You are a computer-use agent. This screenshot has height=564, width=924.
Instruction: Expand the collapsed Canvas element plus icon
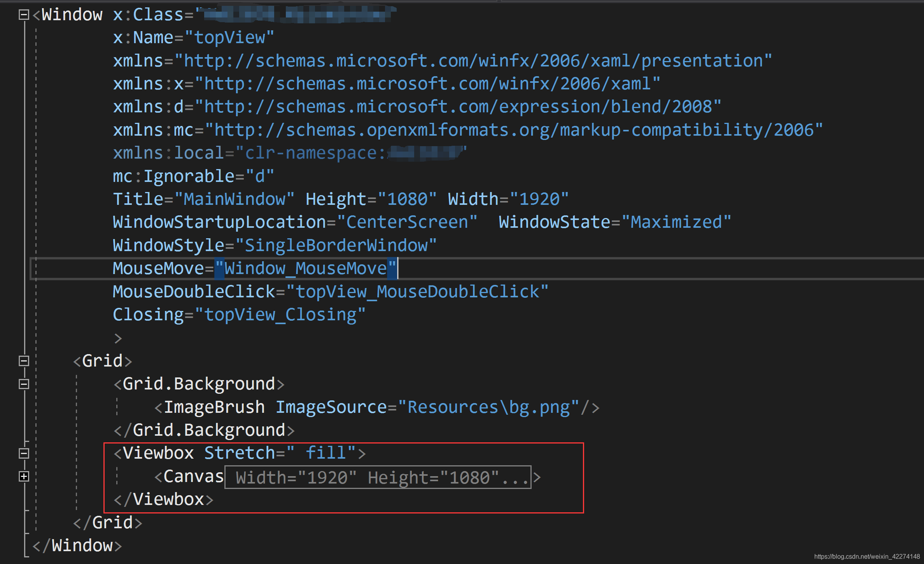tap(24, 476)
